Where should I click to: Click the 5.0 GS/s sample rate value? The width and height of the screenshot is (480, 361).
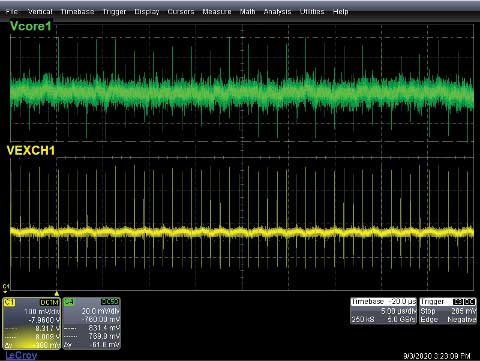pyautogui.click(x=401, y=319)
